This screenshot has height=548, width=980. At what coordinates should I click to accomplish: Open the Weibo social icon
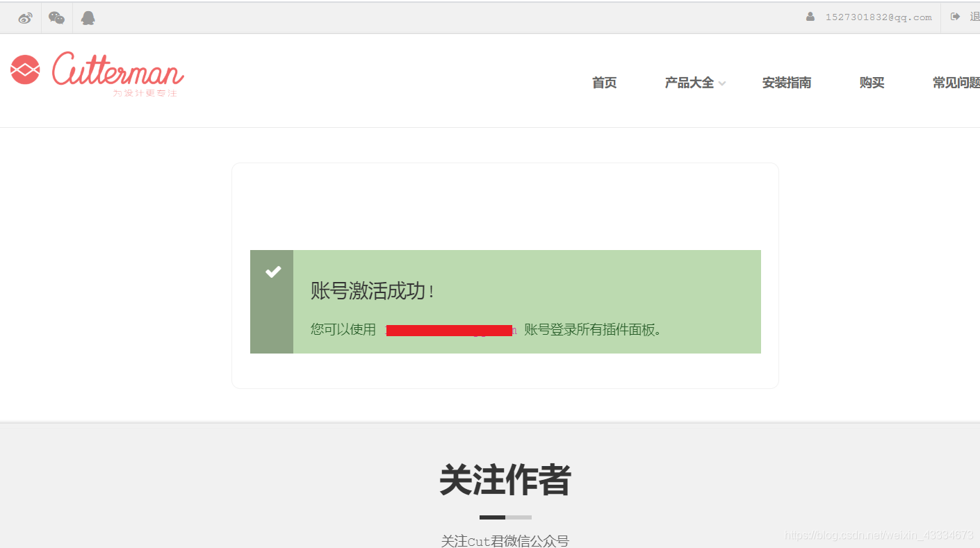pyautogui.click(x=26, y=18)
